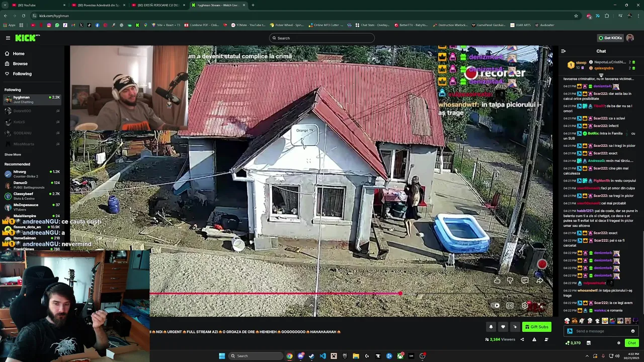This screenshot has height=362, width=644.
Task: Open chat settings gear
Action: coord(619,343)
